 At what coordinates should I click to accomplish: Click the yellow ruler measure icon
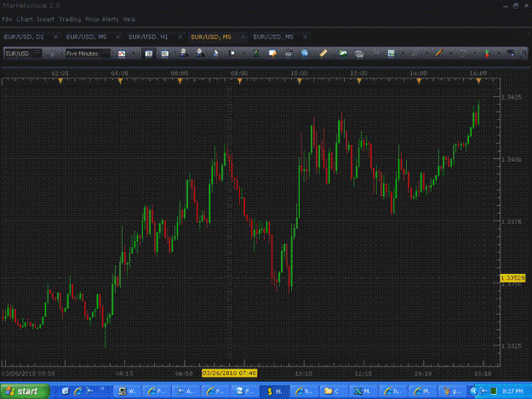(323, 54)
